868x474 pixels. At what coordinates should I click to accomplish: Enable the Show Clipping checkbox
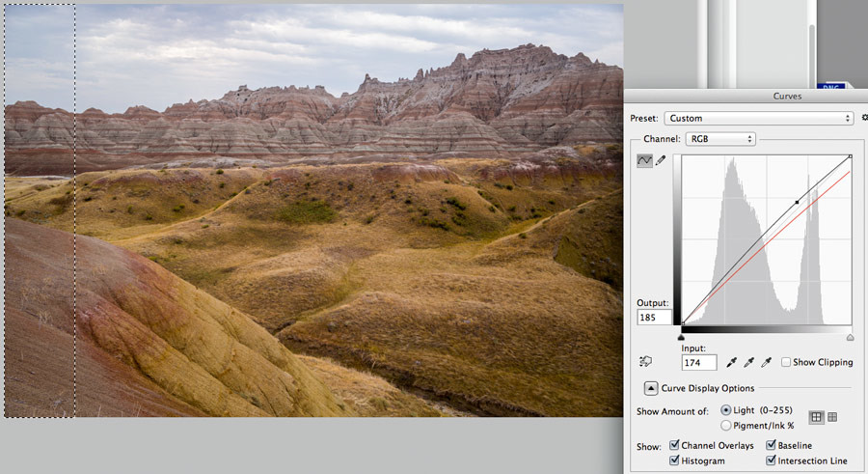(x=786, y=363)
